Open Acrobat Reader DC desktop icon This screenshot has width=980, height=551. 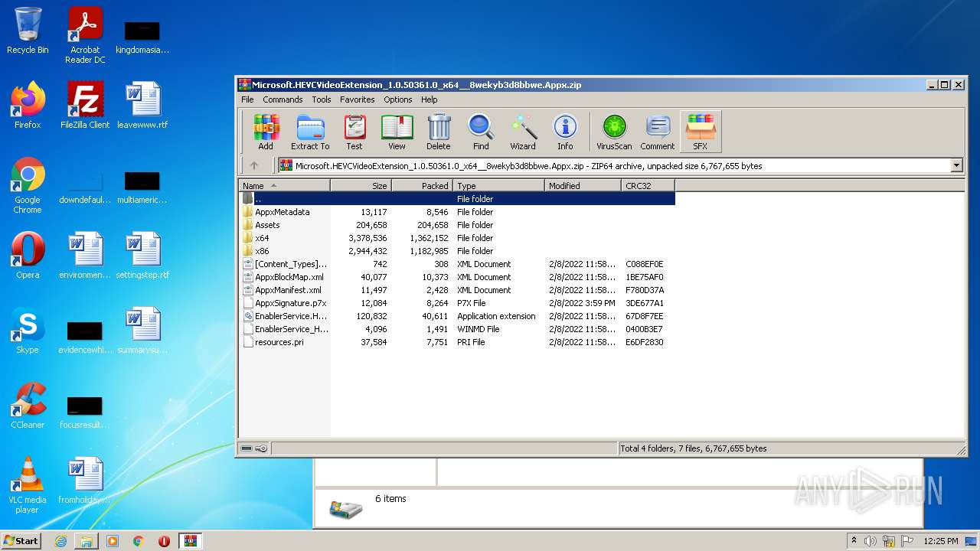85,35
